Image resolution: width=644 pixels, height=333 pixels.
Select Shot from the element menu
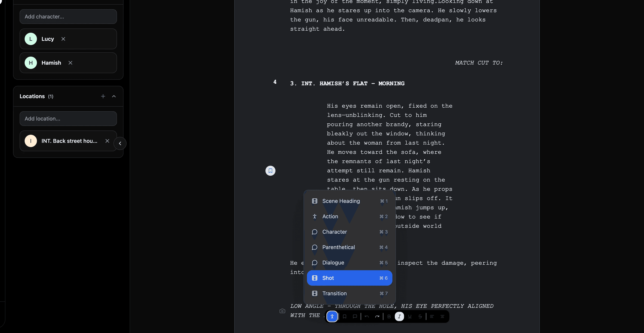click(x=350, y=278)
